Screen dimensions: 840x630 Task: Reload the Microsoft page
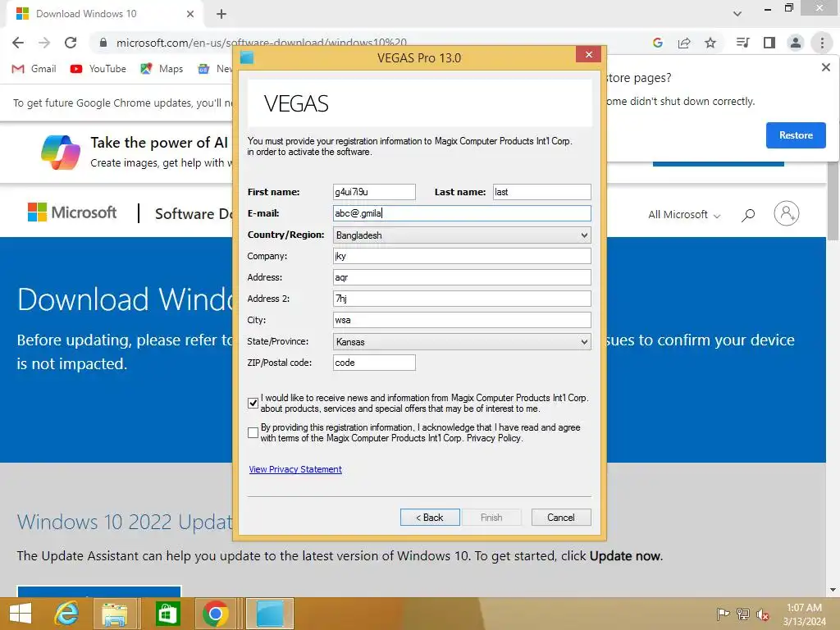click(x=71, y=43)
